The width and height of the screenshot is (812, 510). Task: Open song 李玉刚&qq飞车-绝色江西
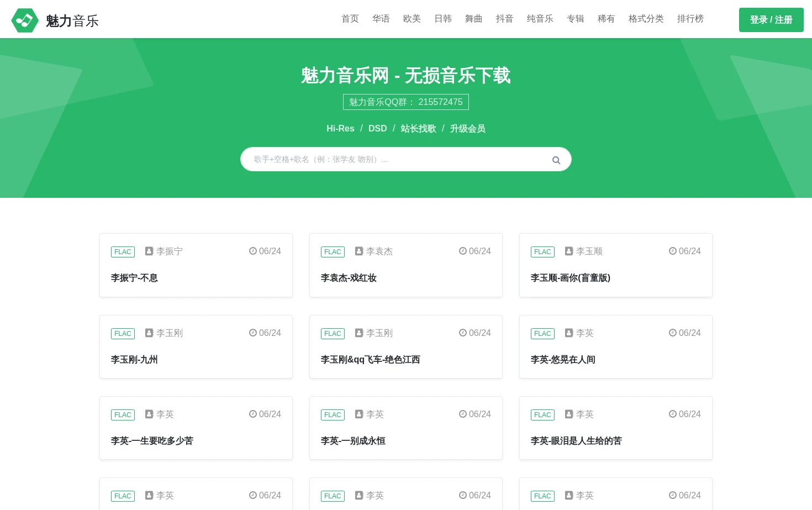tap(371, 360)
